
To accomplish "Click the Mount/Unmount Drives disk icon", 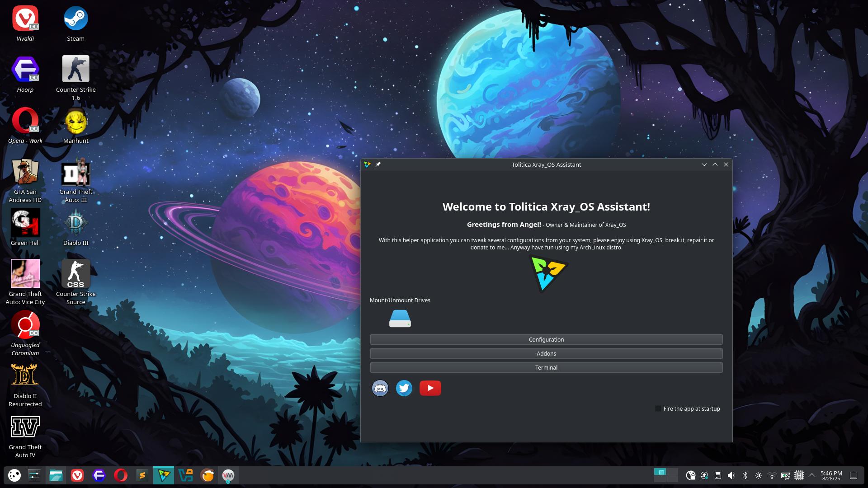I will 400,319.
